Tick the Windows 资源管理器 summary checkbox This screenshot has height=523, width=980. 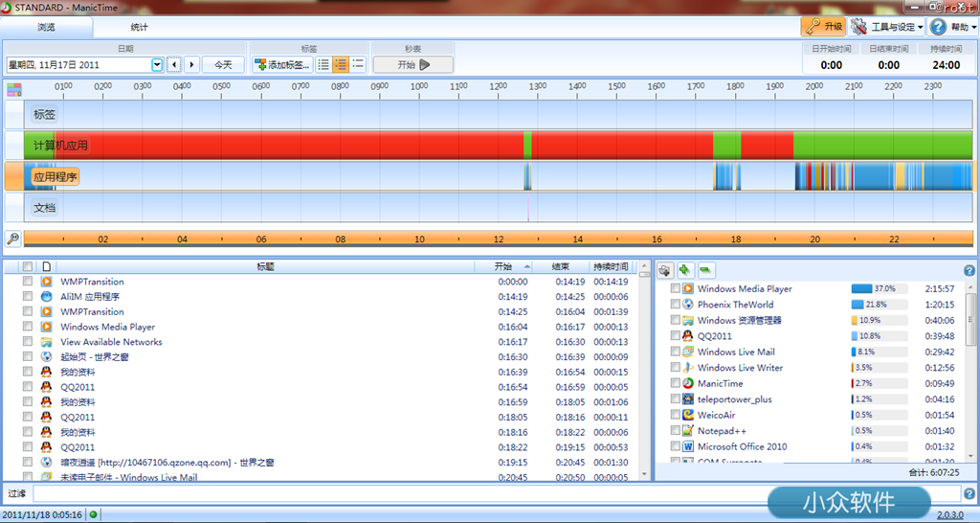(675, 320)
